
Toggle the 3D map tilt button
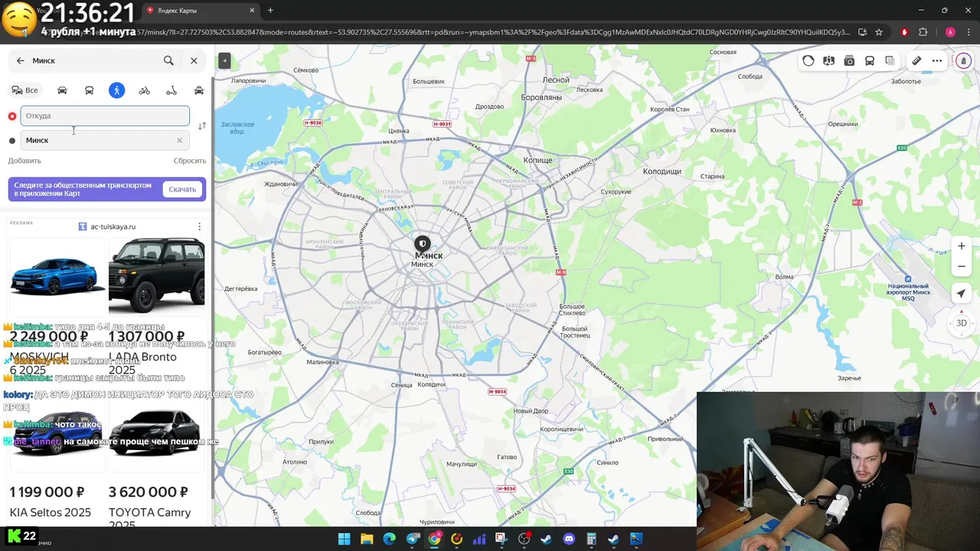tap(962, 323)
